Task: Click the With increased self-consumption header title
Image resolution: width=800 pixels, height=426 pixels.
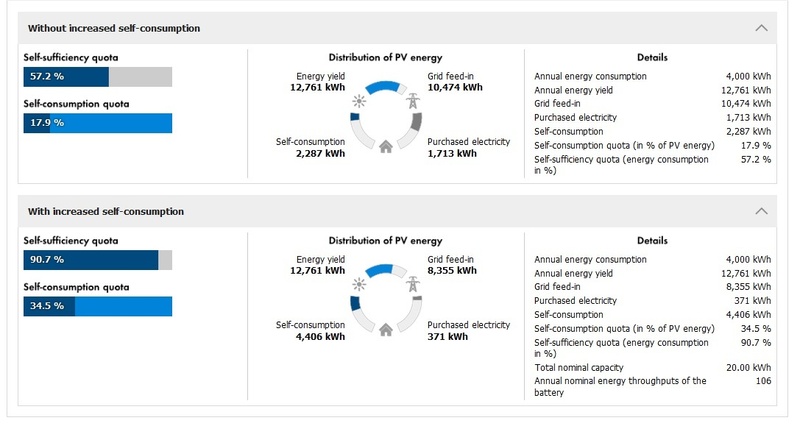Action: pos(106,212)
